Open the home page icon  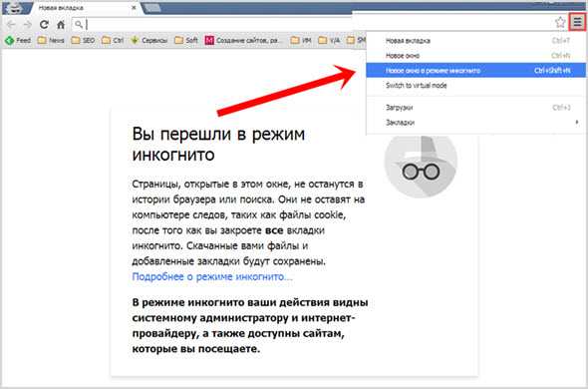point(61,25)
